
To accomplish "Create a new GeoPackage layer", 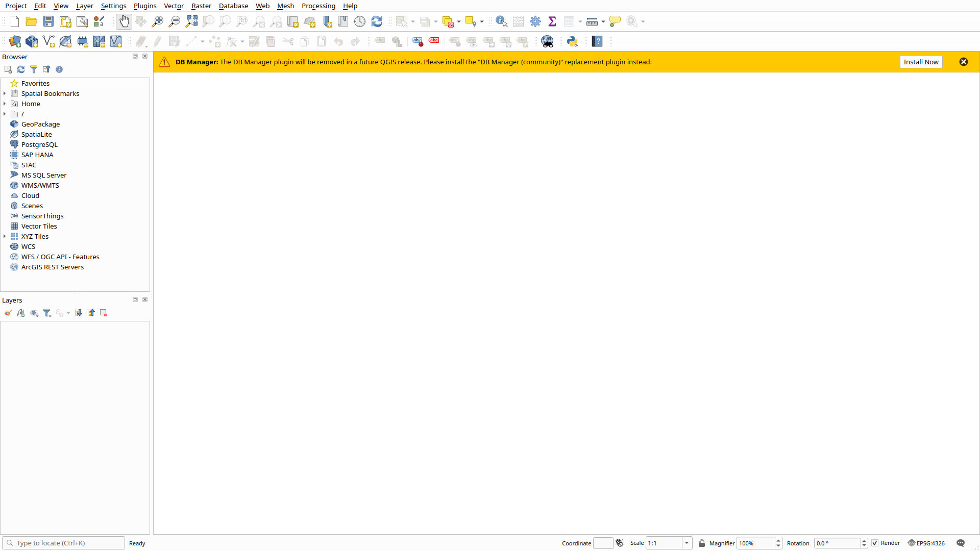I will [32, 41].
